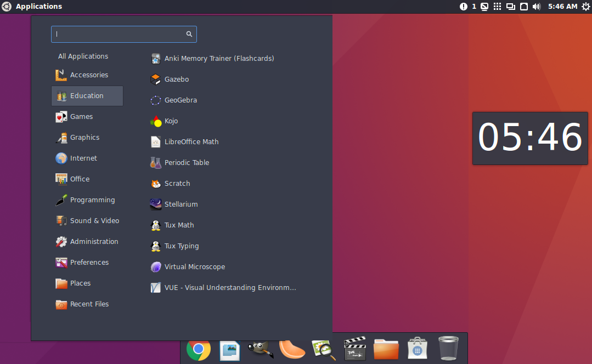592x364 pixels.
Task: Select the Education category
Action: point(87,96)
